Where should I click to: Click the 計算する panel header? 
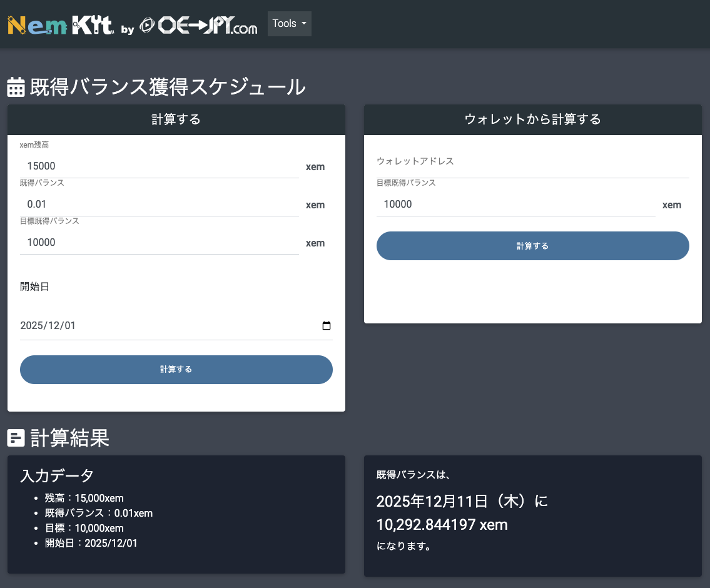click(176, 119)
